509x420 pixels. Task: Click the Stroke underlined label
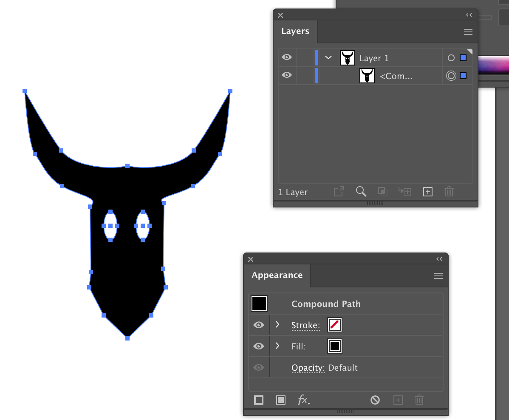click(x=305, y=325)
